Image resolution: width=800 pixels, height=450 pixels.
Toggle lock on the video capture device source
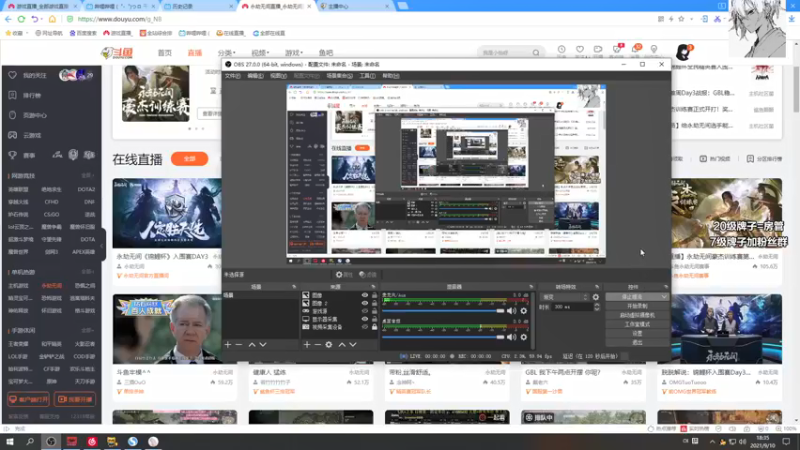pos(375,326)
